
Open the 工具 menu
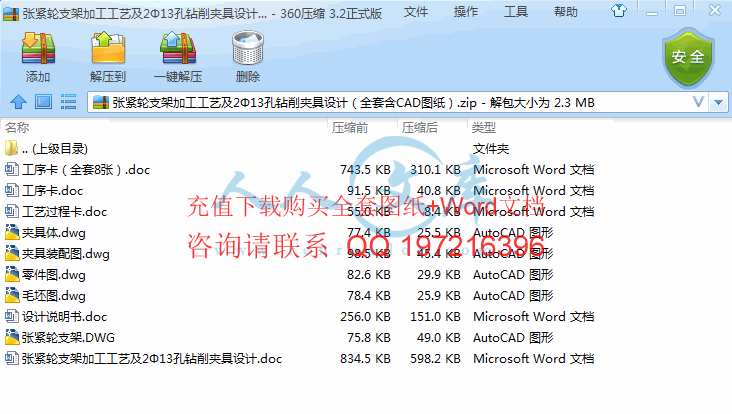(x=515, y=12)
